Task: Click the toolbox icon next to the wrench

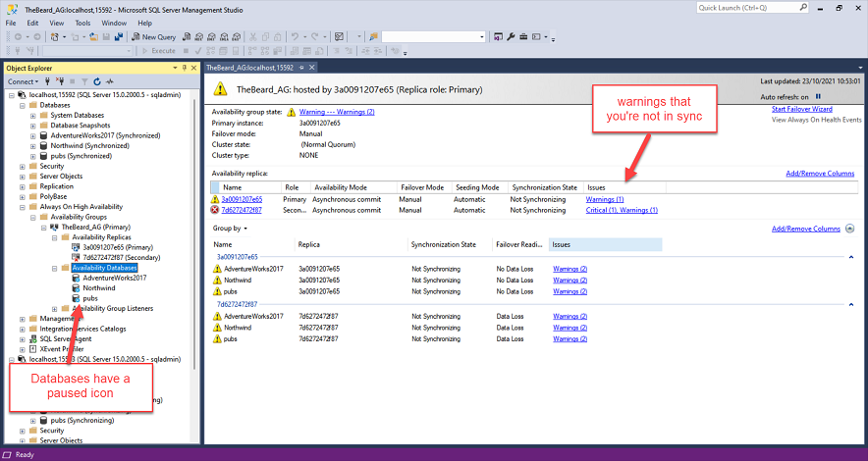Action: 523,37
